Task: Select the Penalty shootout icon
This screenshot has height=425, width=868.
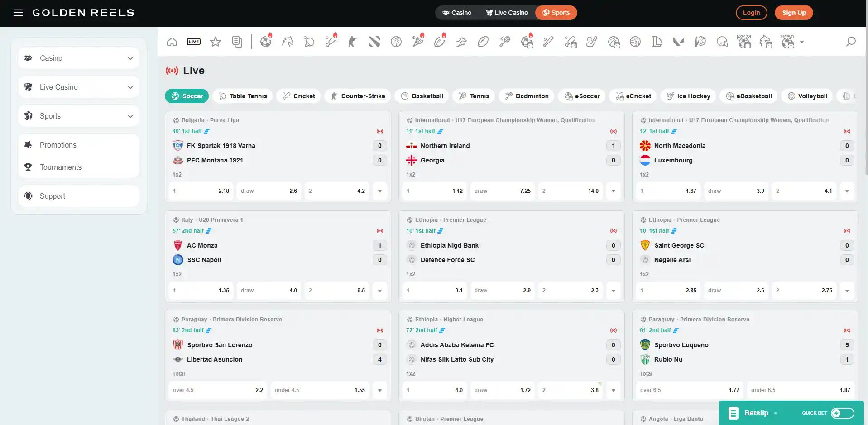Action: (x=788, y=42)
